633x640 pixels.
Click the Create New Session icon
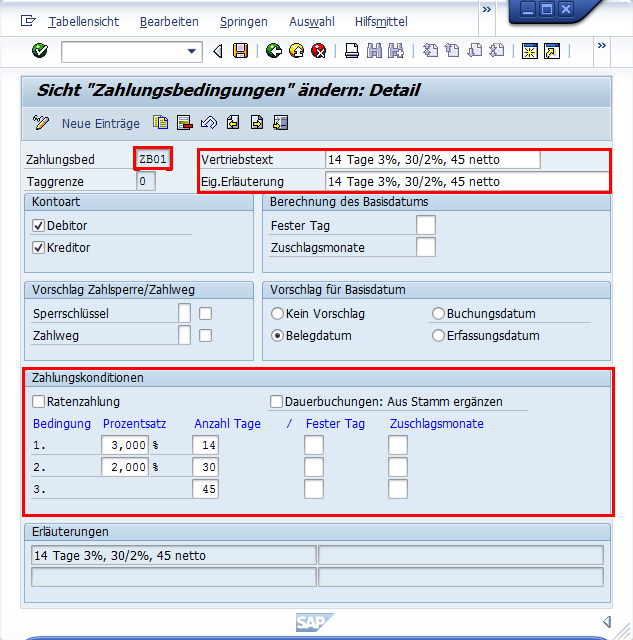click(x=530, y=51)
